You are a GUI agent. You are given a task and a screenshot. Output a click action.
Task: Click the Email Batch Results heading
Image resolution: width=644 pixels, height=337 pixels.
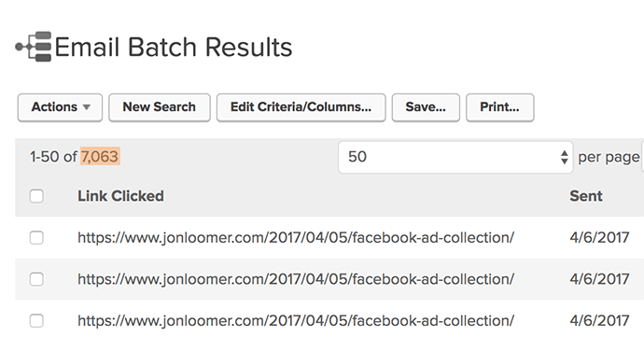coord(174,47)
